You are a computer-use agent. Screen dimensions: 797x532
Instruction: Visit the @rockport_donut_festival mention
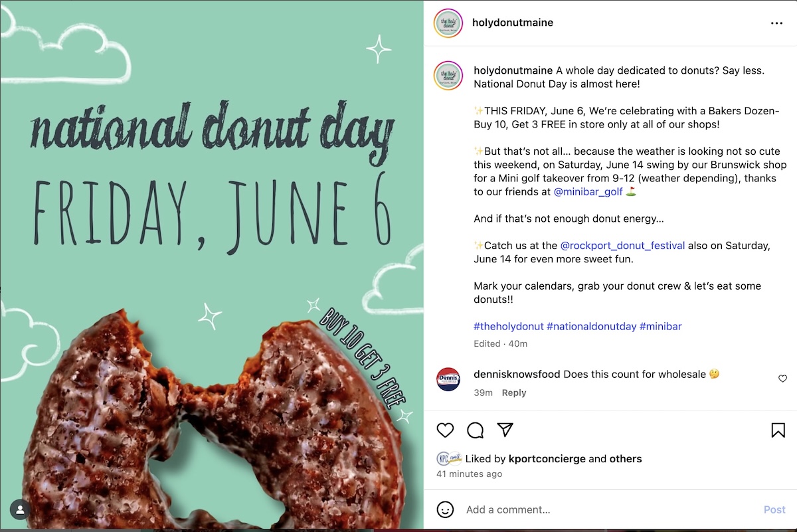[x=623, y=245]
